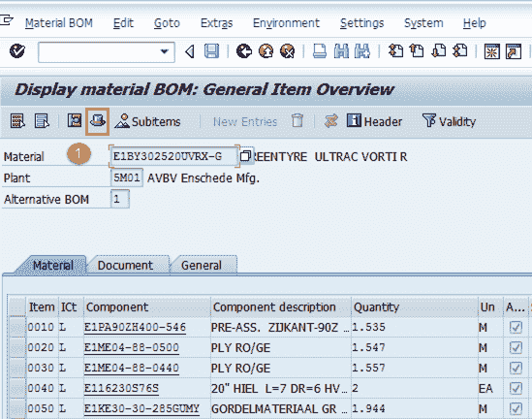Viewport: 532px width, 419px height.
Task: Toggle checkbox in row 0030
Action: point(516,368)
